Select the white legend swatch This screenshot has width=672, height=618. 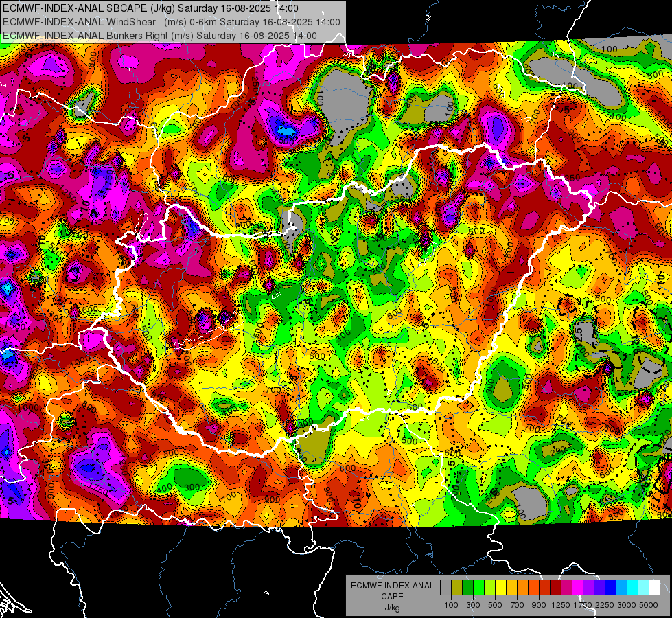tap(654, 588)
